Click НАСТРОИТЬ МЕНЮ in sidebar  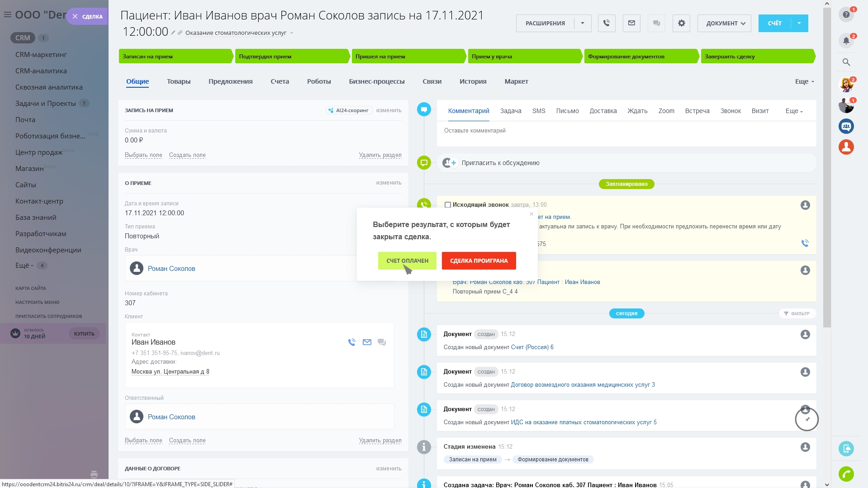(x=38, y=302)
